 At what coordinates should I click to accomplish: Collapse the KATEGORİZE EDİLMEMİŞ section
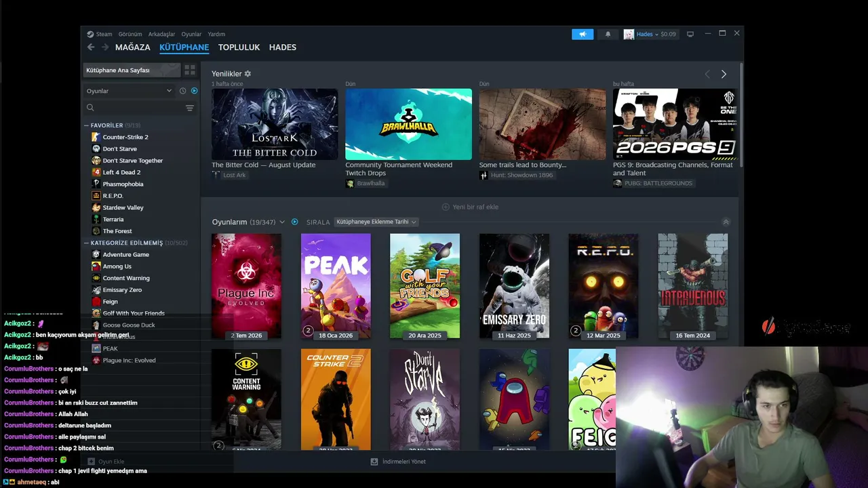tap(87, 243)
